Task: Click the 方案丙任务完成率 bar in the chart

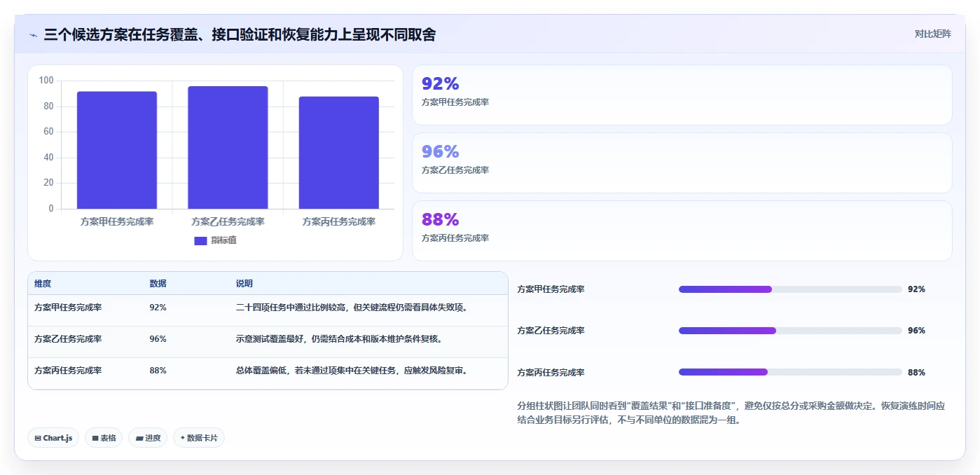Action: pos(338,153)
